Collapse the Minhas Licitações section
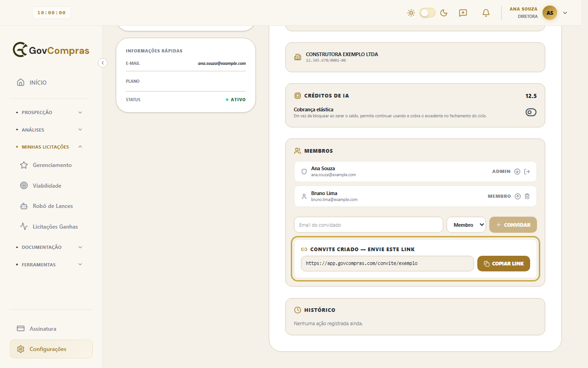The image size is (588, 368). pyautogui.click(x=51, y=147)
